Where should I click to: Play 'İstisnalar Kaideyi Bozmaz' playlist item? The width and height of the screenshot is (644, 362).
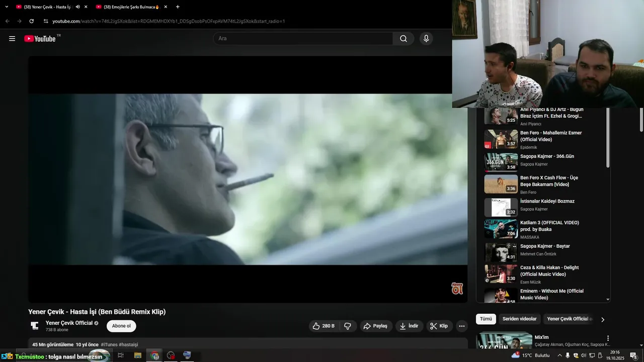tap(543, 207)
